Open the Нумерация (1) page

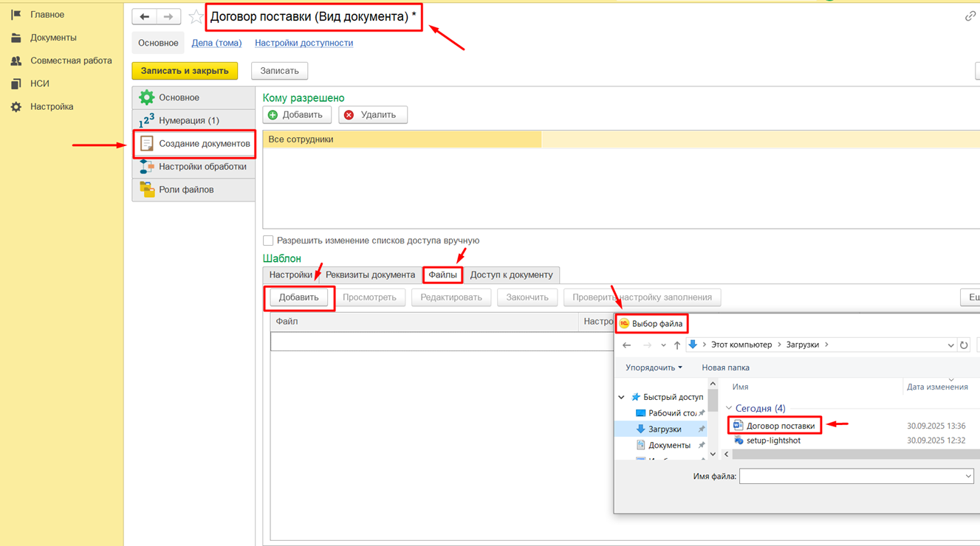[193, 120]
